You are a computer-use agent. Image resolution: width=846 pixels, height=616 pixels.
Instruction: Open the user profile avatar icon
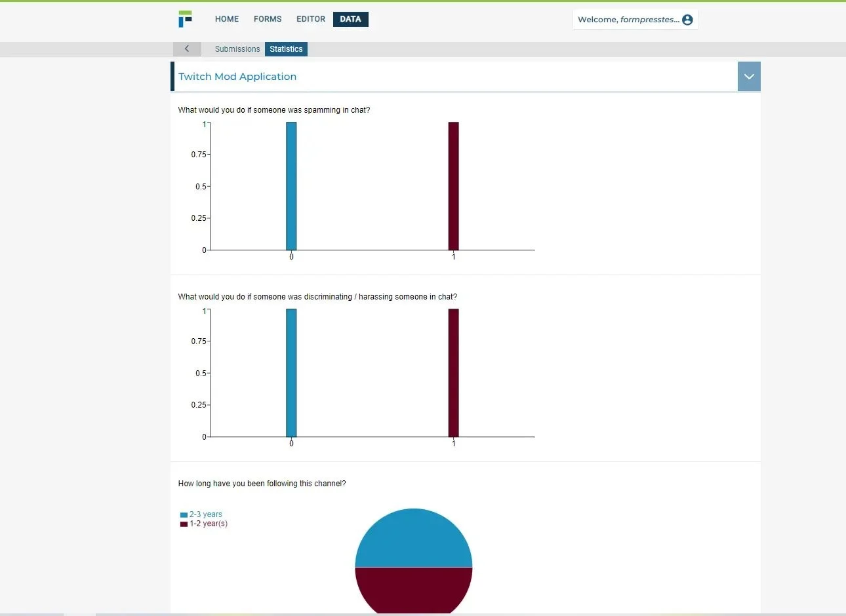pyautogui.click(x=687, y=20)
